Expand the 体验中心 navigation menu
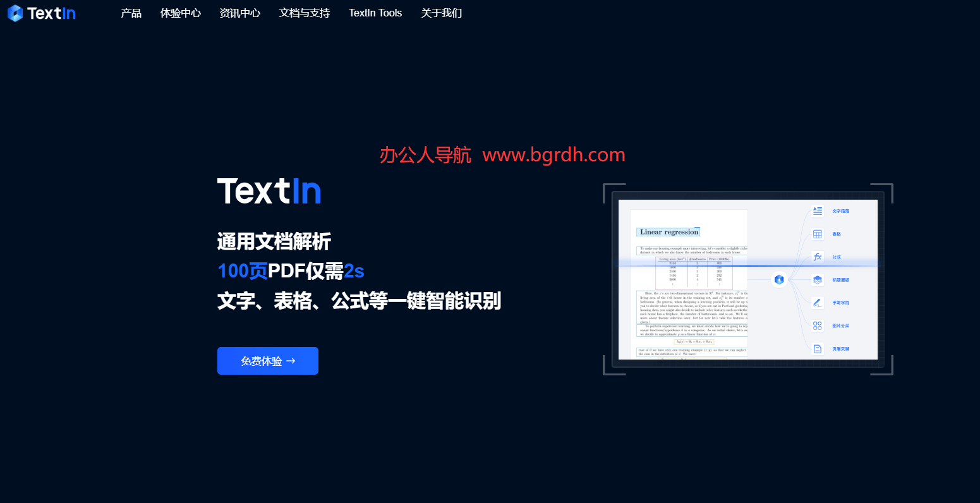Viewport: 980px width, 503px height. [181, 13]
